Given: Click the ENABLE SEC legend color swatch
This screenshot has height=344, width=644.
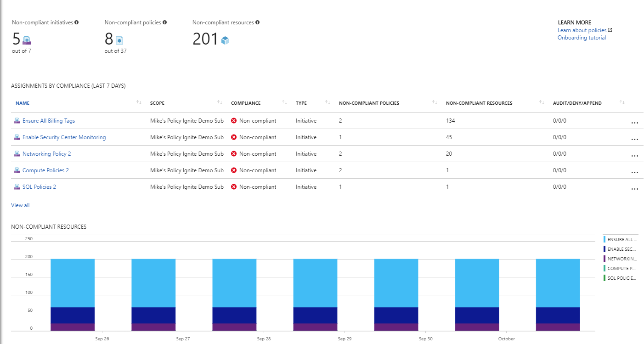Looking at the screenshot, I should point(604,248).
